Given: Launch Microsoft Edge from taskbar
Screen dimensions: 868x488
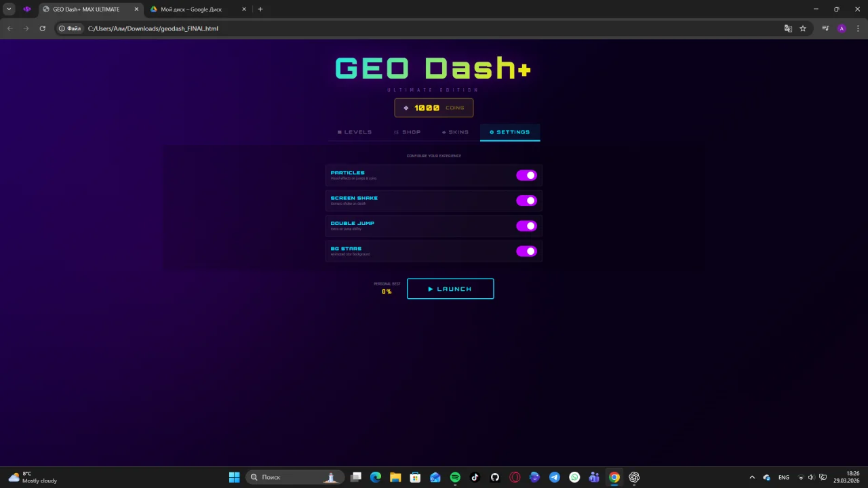Looking at the screenshot, I should point(376,477).
